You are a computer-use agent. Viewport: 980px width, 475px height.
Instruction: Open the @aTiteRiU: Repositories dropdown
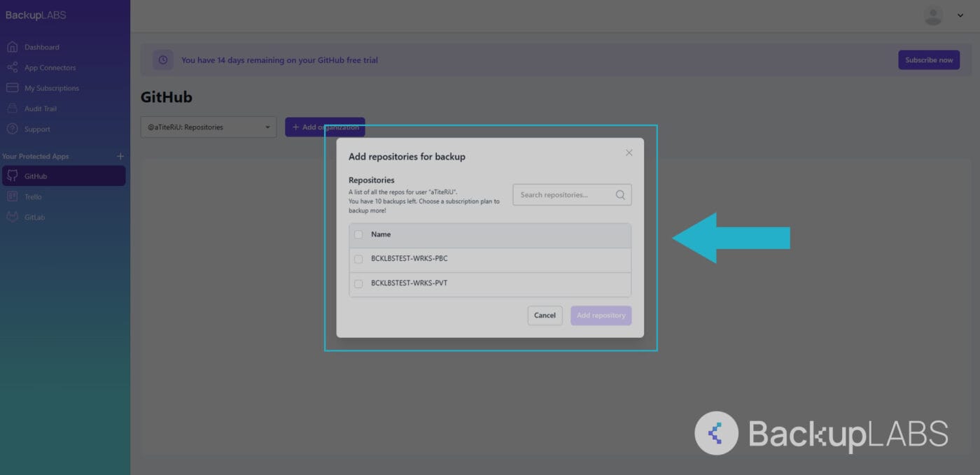(x=208, y=127)
